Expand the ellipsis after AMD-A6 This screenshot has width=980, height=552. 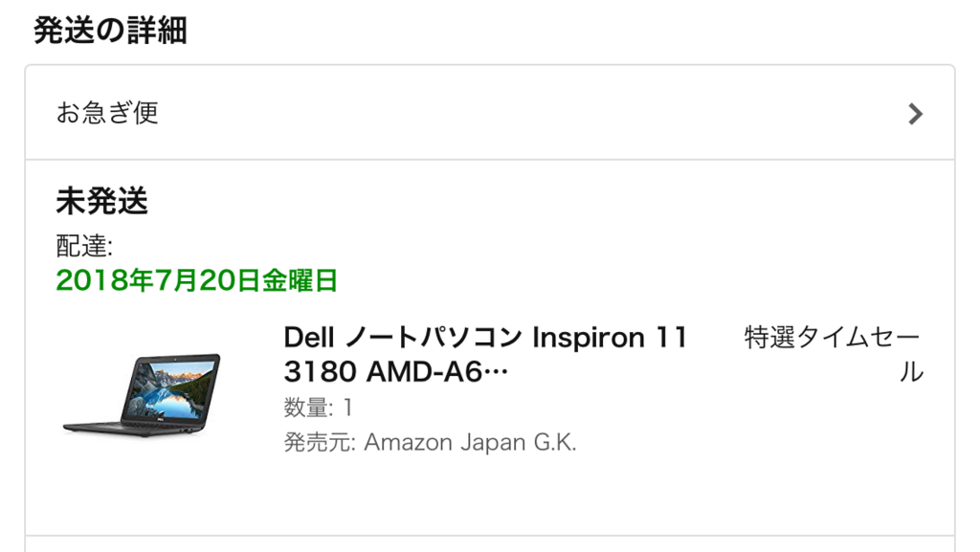pyautogui.click(x=497, y=373)
